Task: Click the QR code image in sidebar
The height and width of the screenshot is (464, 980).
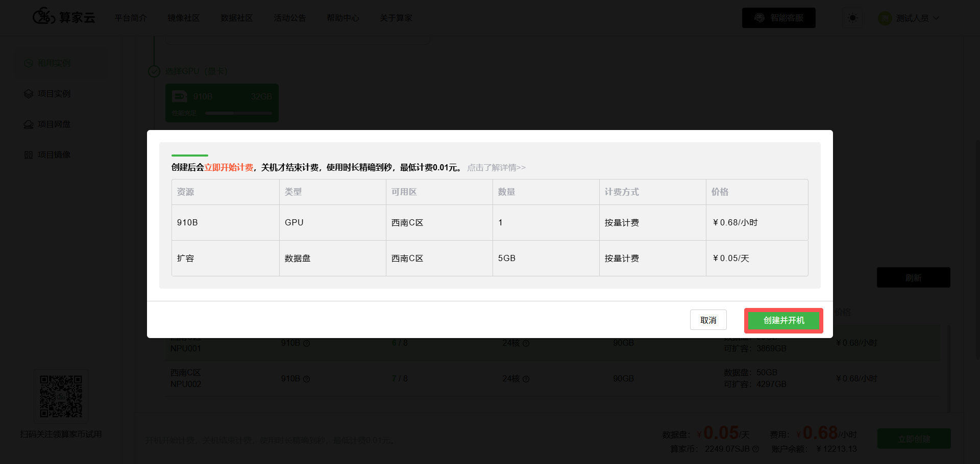Action: [61, 397]
